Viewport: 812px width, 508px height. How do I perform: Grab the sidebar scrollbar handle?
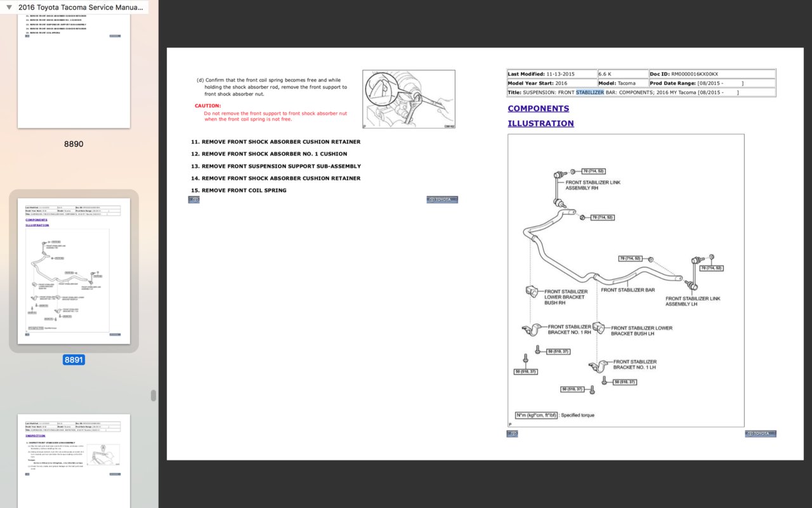tap(153, 396)
